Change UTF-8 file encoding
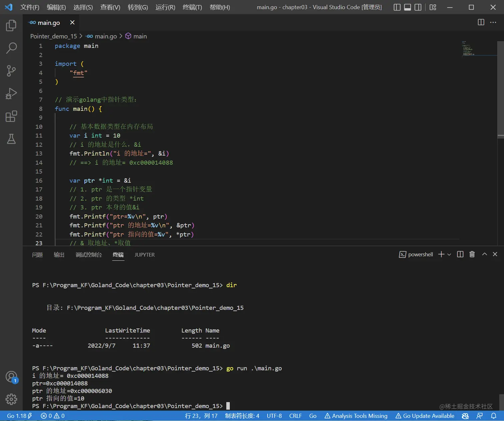 coord(274,416)
